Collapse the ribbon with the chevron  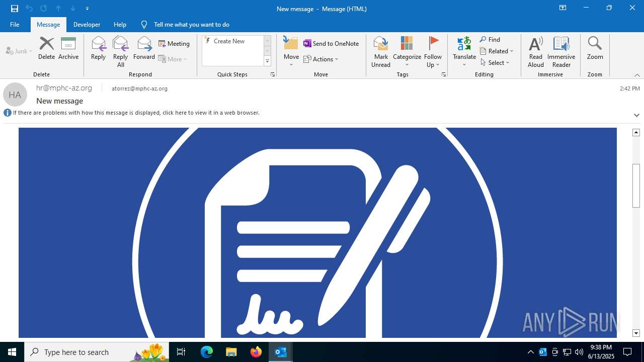coord(637,75)
